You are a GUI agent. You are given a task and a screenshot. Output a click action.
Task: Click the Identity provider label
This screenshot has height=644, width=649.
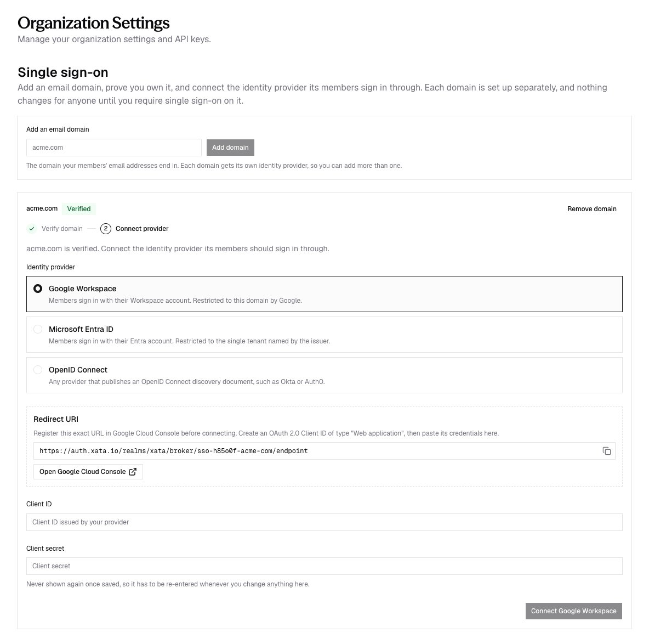50,267
